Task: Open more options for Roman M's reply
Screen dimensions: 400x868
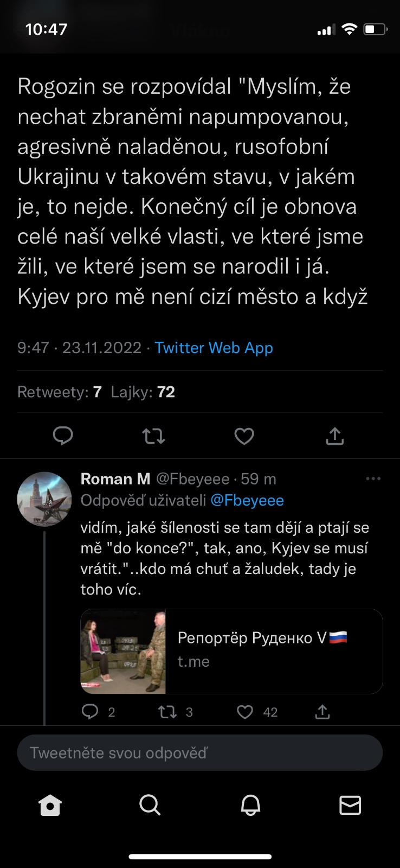Action: [x=373, y=478]
